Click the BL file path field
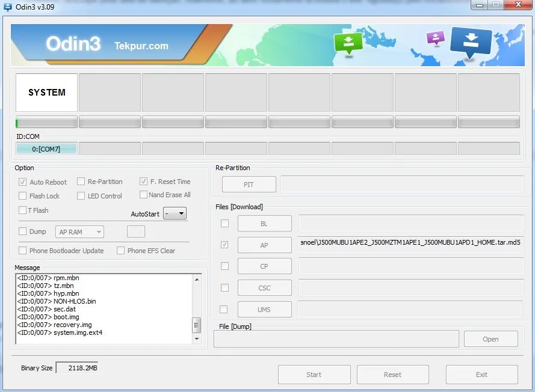The height and width of the screenshot is (392, 535). [x=411, y=223]
